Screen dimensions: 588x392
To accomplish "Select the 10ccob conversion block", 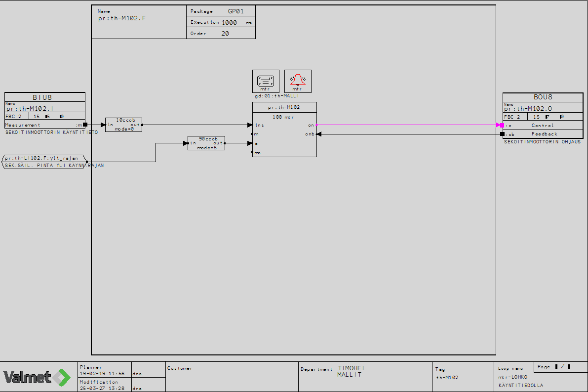I will [123, 125].
